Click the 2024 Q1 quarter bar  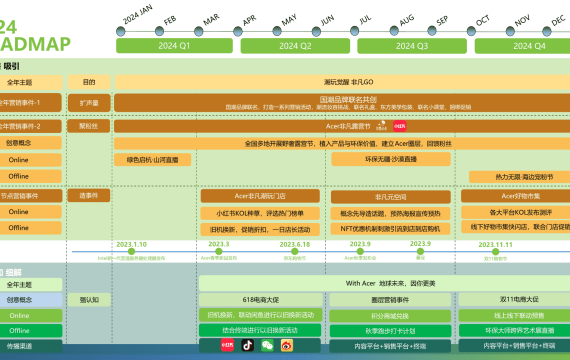coord(174,46)
